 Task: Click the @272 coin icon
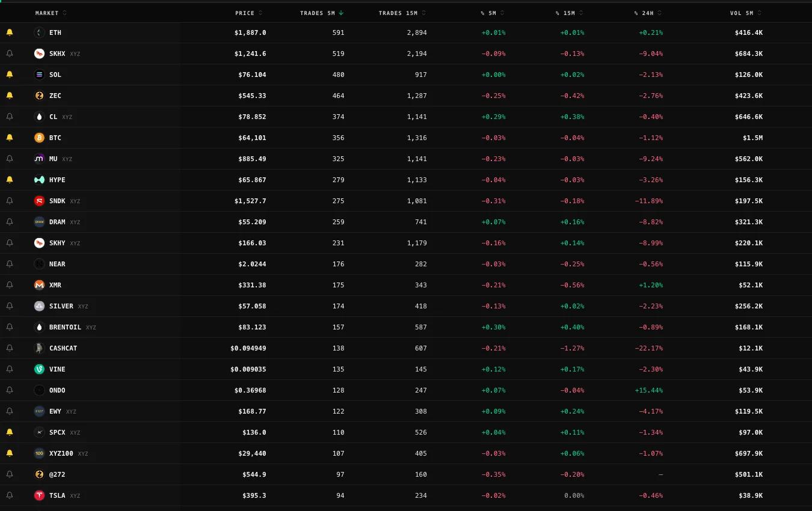click(x=39, y=474)
